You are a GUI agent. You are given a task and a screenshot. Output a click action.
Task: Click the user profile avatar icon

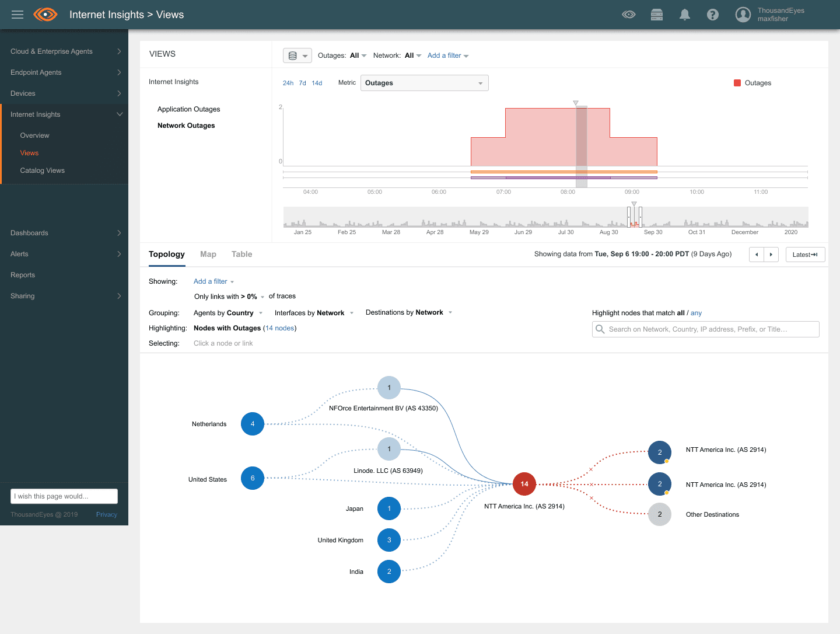tap(743, 15)
